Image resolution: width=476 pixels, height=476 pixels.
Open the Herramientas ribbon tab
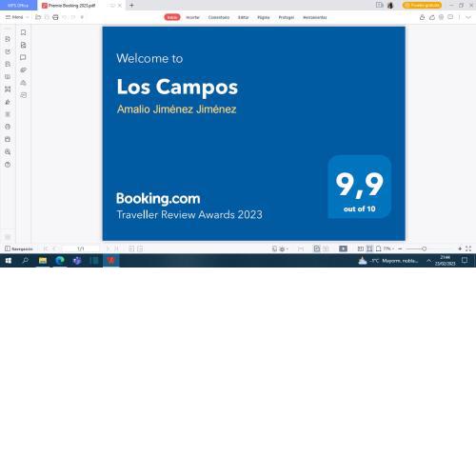pyautogui.click(x=315, y=17)
